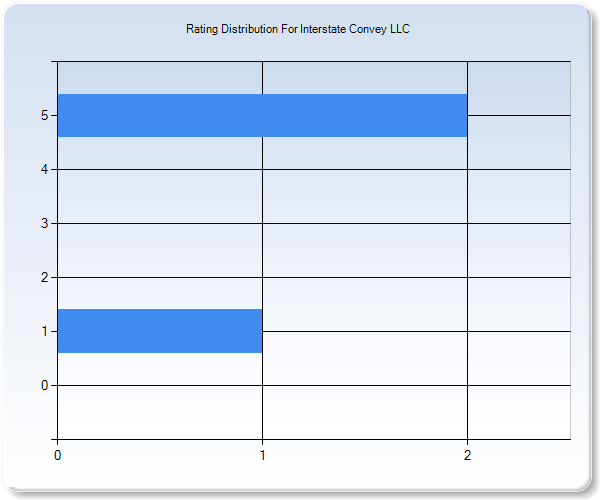Screen dimensions: 600x500
Task: Click the horizontal axis label '1'
Action: tap(262, 455)
